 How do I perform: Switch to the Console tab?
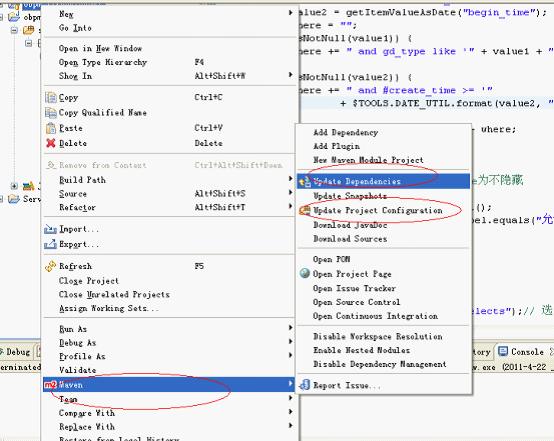click(521, 352)
